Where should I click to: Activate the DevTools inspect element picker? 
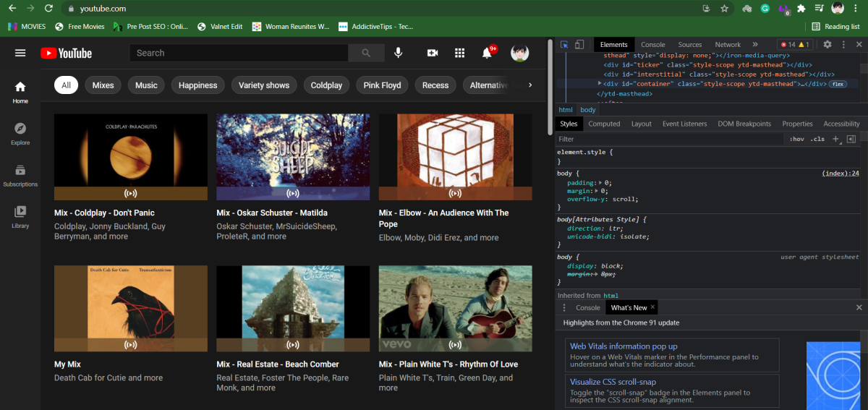tap(564, 45)
